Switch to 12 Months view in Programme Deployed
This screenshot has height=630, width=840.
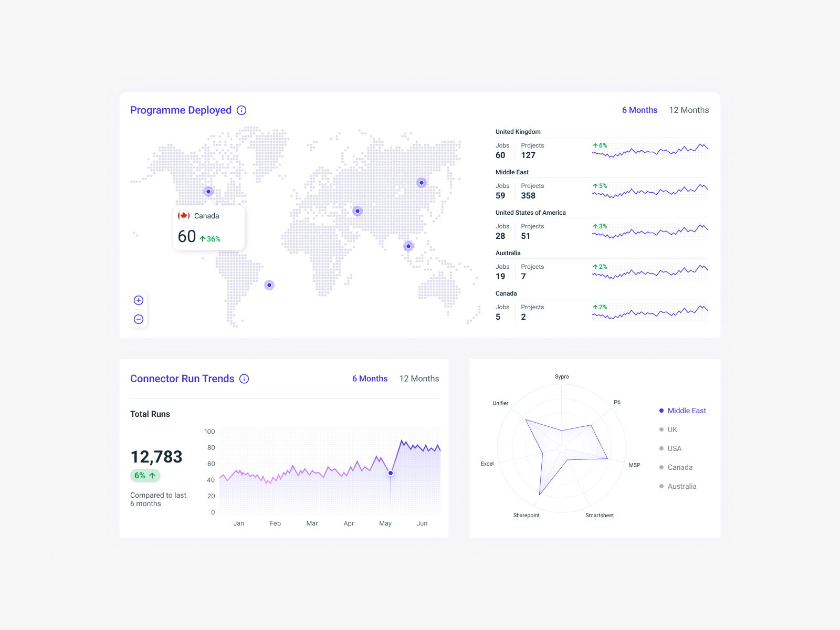(688, 110)
